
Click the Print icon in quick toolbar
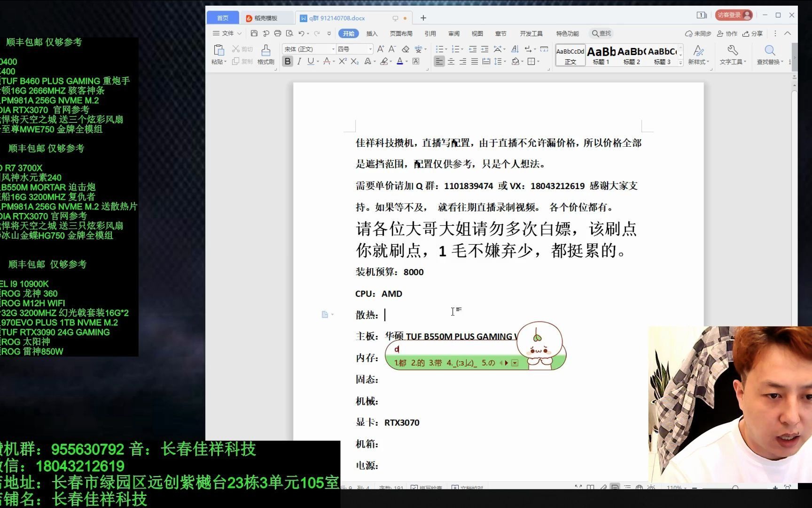coord(277,33)
